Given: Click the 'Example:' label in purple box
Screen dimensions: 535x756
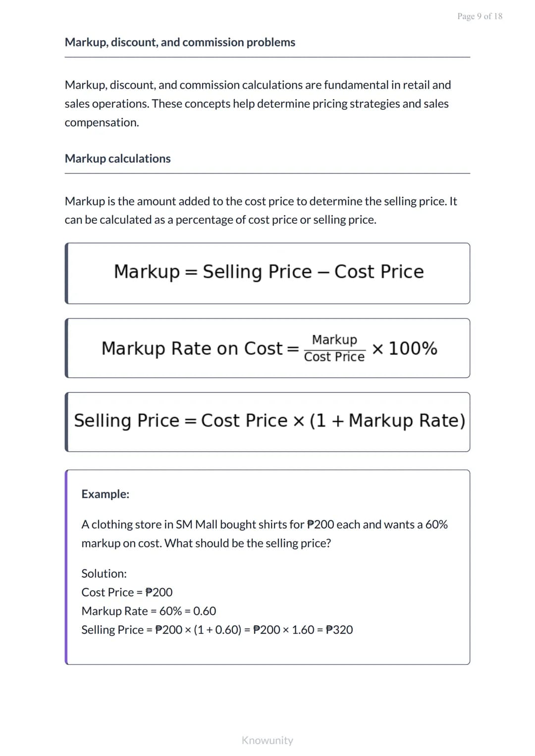Looking at the screenshot, I should (x=105, y=494).
